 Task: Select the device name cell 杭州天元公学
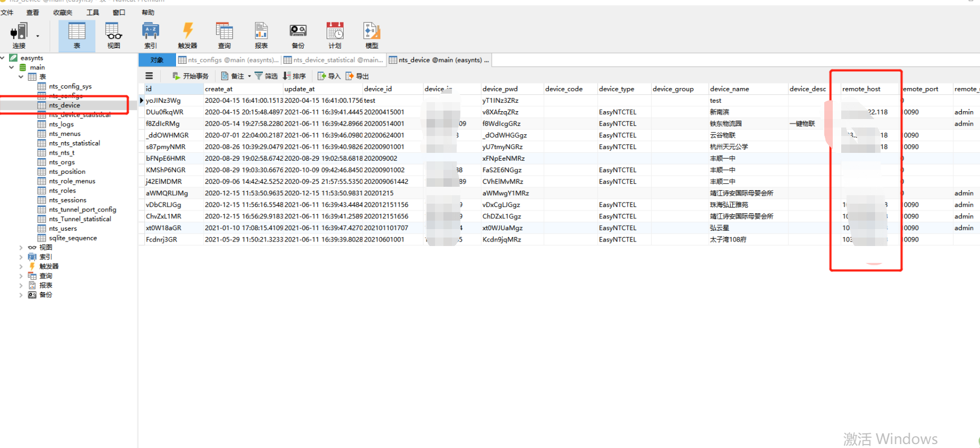click(748, 147)
